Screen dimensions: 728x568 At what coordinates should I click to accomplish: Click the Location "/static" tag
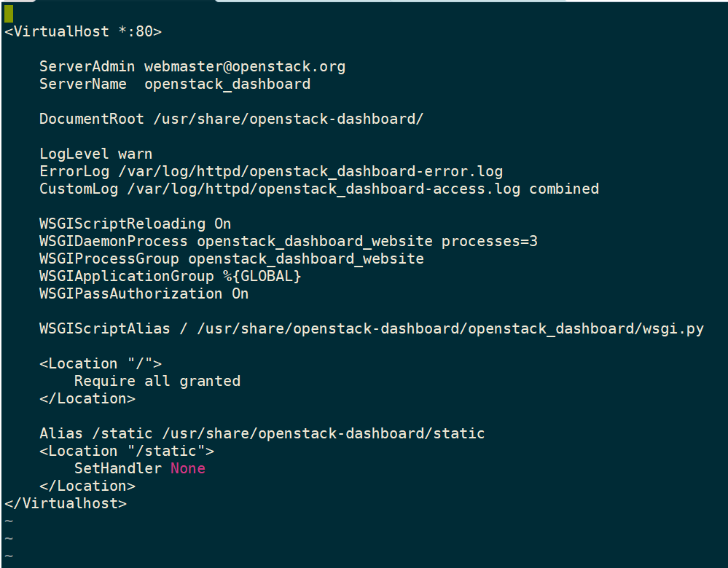(x=127, y=451)
